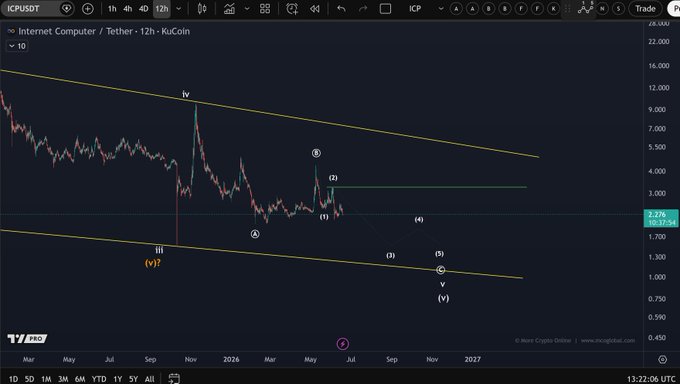Image resolution: width=680 pixels, height=384 pixels.
Task: Select the green horizontal line on chart
Action: tap(427, 187)
